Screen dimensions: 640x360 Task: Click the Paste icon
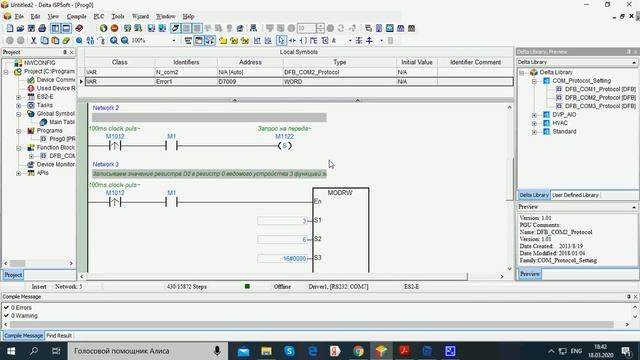55,40
